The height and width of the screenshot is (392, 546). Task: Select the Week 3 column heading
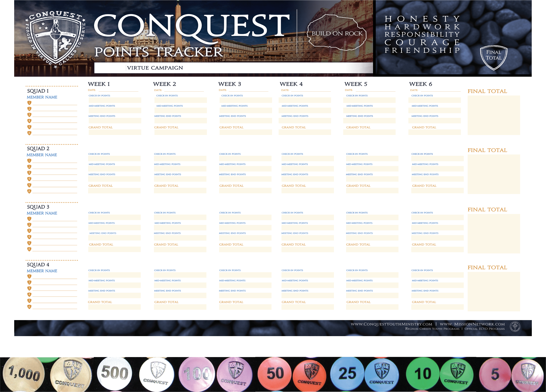(x=229, y=84)
